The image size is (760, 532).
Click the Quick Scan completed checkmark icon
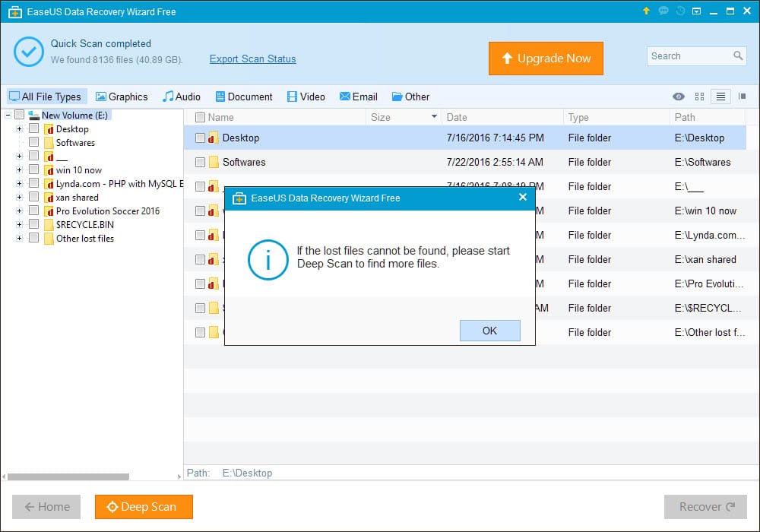pyautogui.click(x=29, y=52)
